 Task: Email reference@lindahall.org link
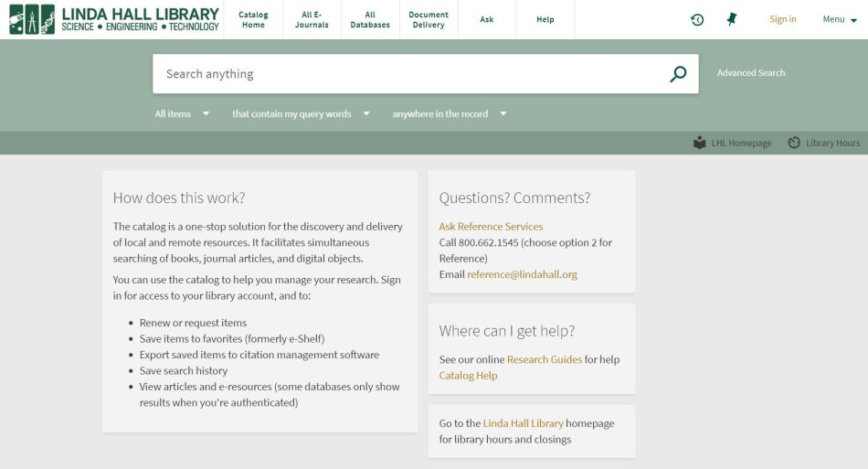click(522, 274)
